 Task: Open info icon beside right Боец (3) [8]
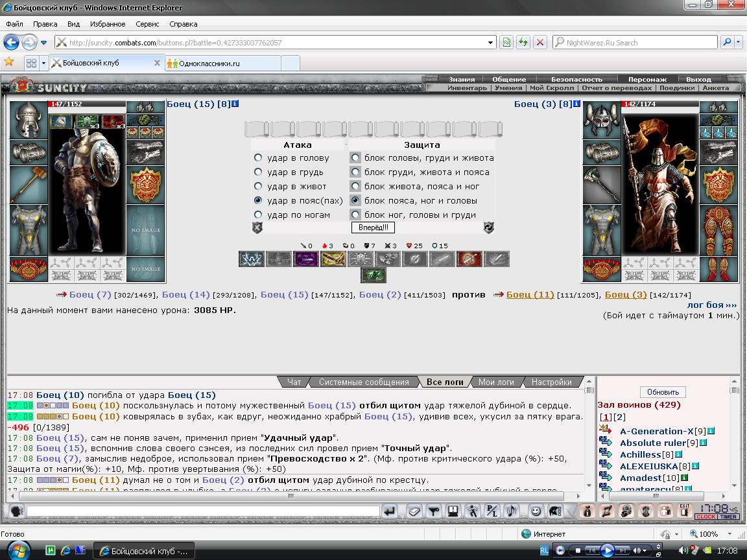(x=576, y=103)
